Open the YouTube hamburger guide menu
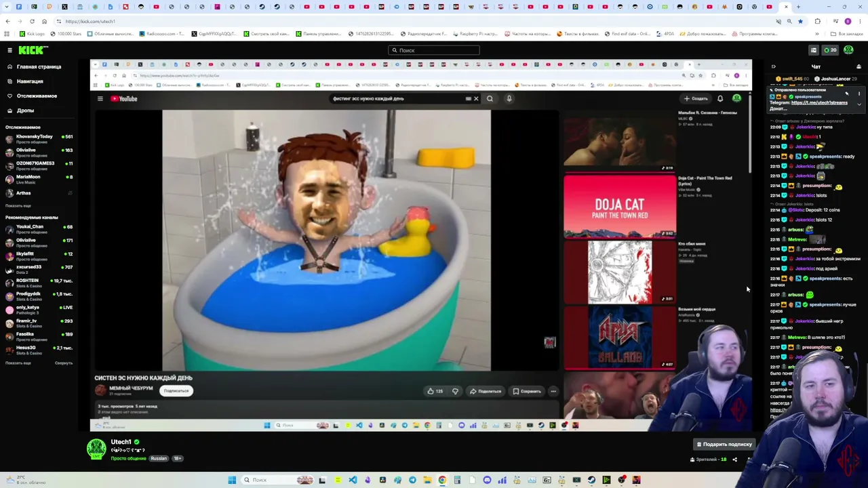 100,99
